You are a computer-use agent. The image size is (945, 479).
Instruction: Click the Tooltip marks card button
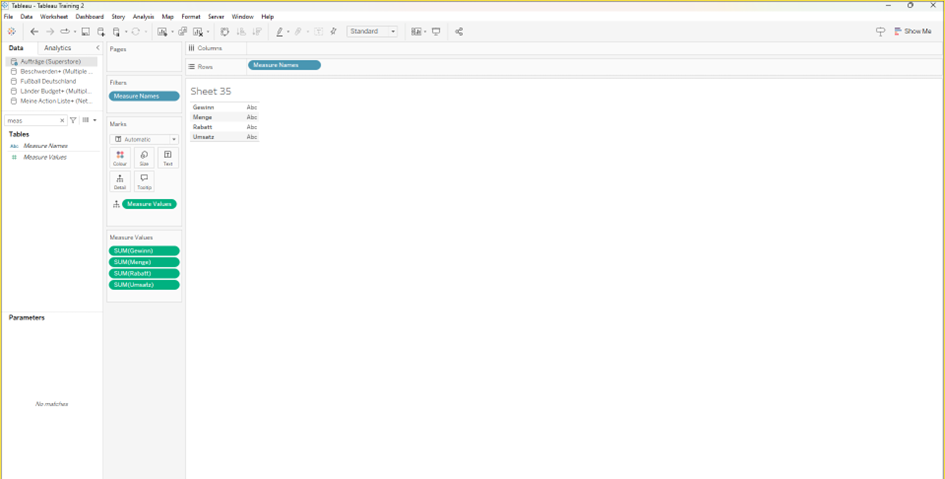point(144,181)
